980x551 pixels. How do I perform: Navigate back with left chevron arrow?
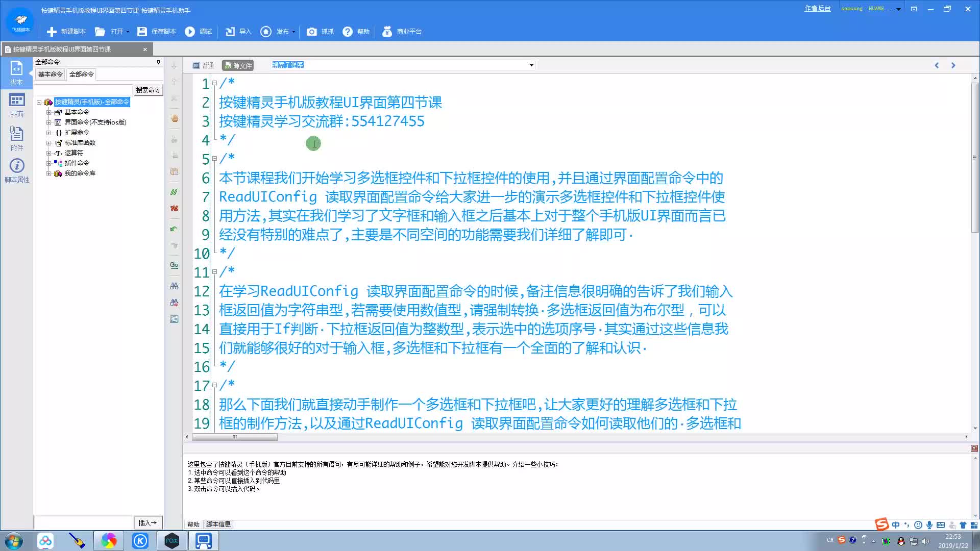pos(937,65)
